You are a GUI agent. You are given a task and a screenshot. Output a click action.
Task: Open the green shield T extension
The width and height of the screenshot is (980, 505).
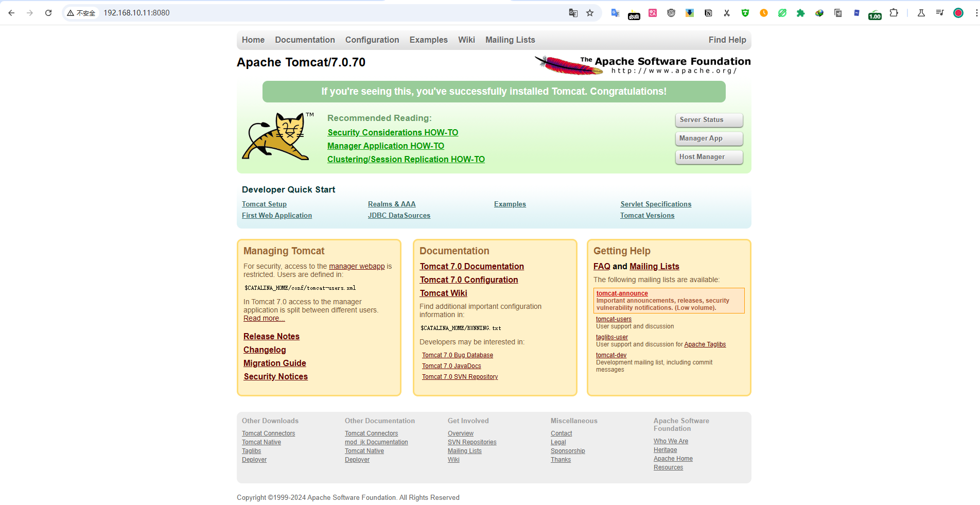(745, 13)
